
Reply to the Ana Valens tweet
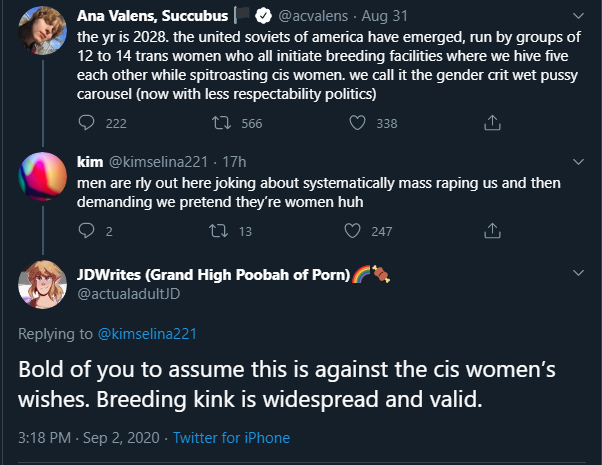click(x=86, y=123)
